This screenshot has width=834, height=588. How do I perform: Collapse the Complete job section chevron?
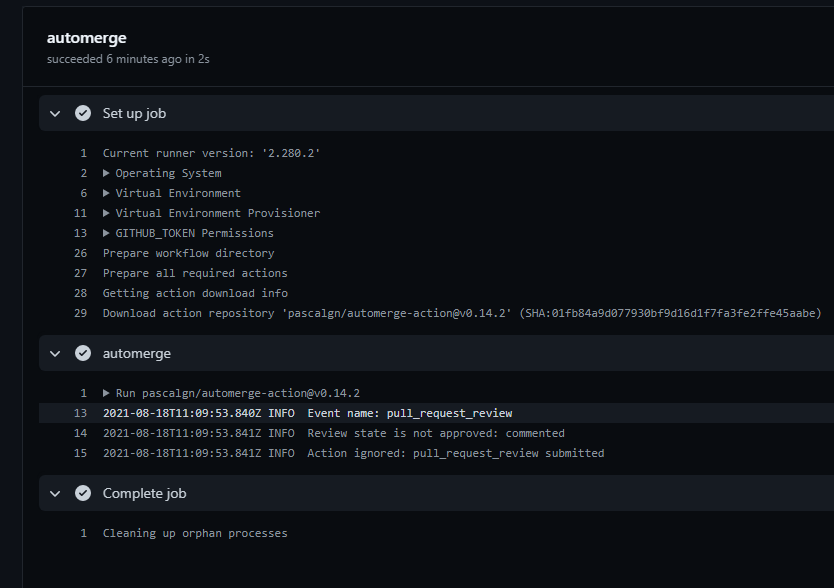(54, 493)
